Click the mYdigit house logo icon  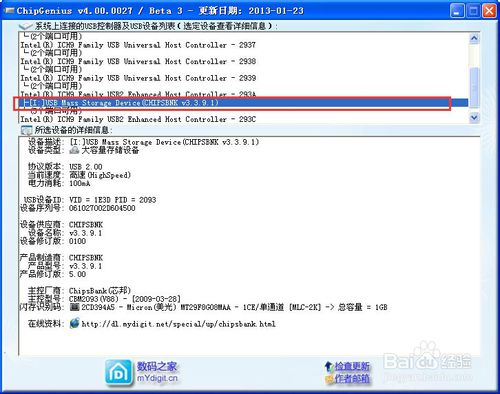tap(118, 373)
